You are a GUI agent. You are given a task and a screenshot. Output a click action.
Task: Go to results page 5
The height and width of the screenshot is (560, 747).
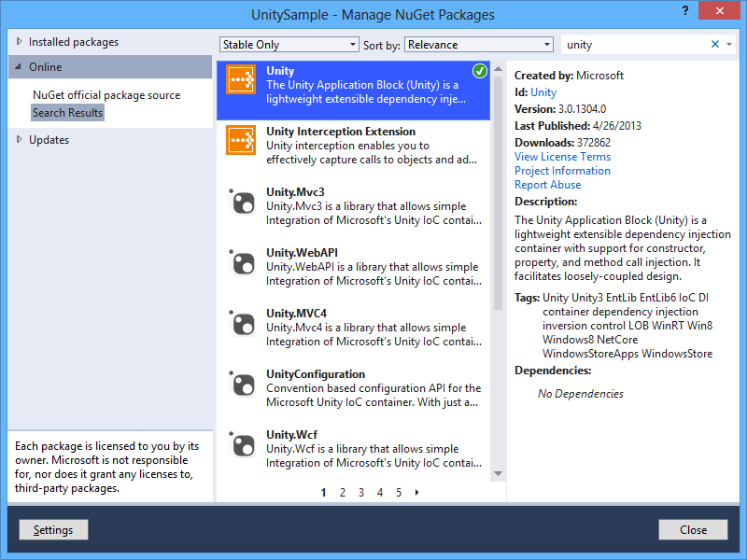click(399, 493)
